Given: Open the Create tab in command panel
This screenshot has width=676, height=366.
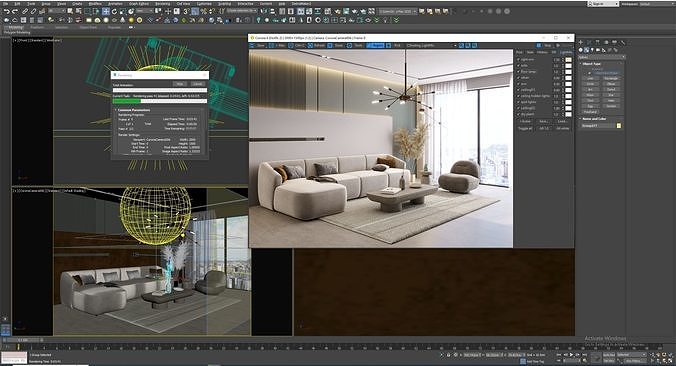Looking at the screenshot, I should coord(581,42).
